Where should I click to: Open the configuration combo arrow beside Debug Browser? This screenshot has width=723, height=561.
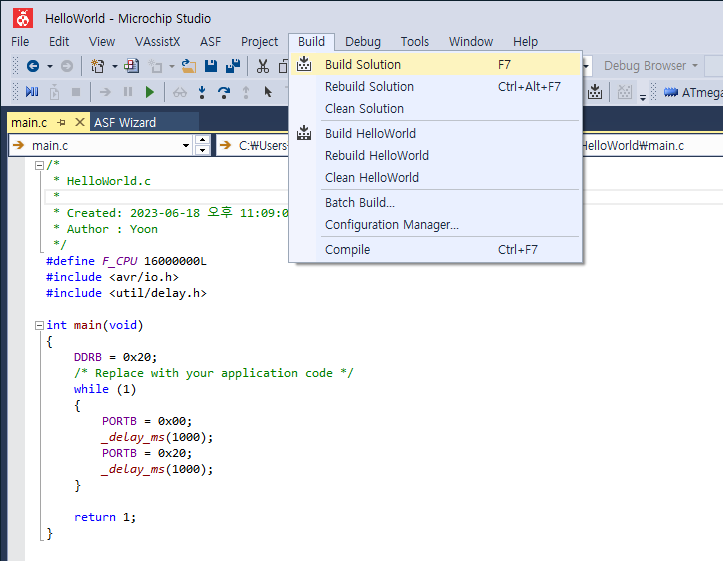pyautogui.click(x=586, y=66)
